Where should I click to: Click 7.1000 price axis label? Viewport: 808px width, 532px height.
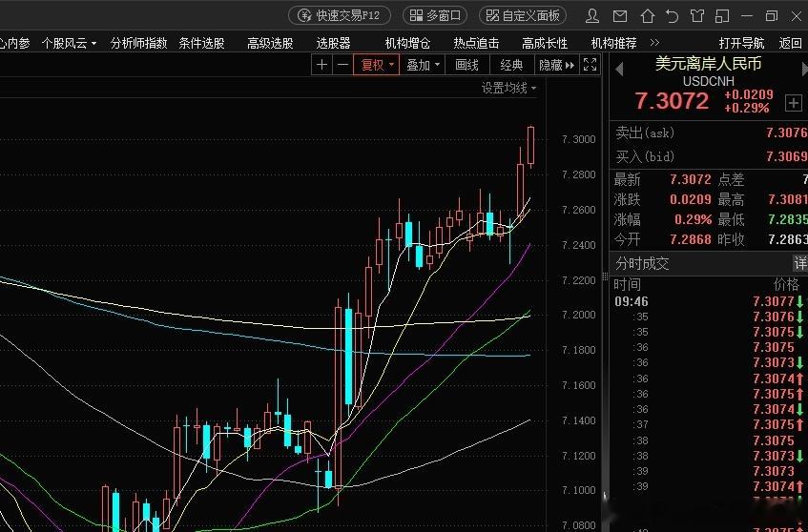579,490
